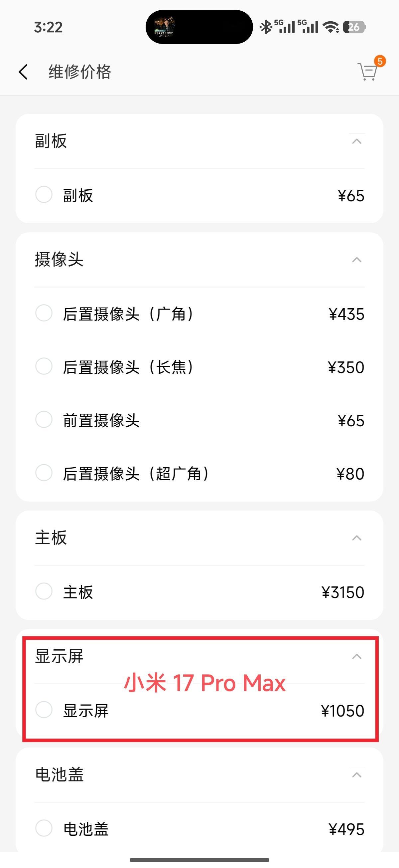Screen dimensions: 399x868
Task: Select 后置摄像头（超广角）radio button
Action: tap(44, 473)
